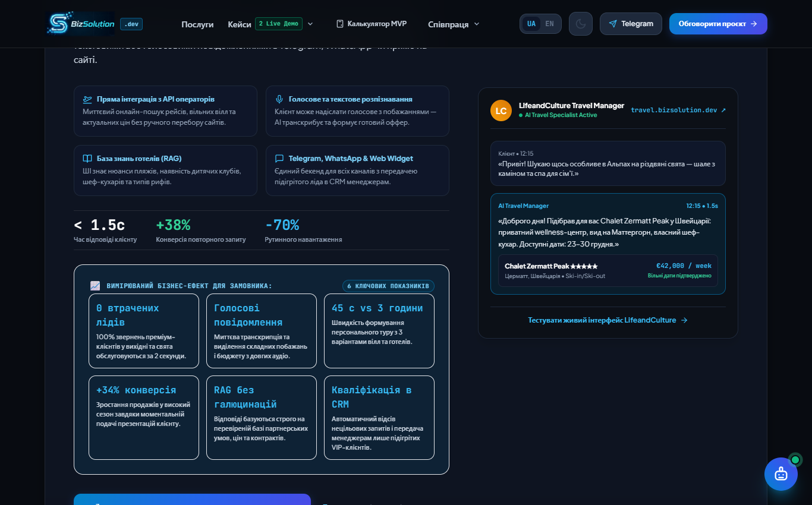
Task: Open travel.bizsolution.dev link
Action: (x=678, y=110)
